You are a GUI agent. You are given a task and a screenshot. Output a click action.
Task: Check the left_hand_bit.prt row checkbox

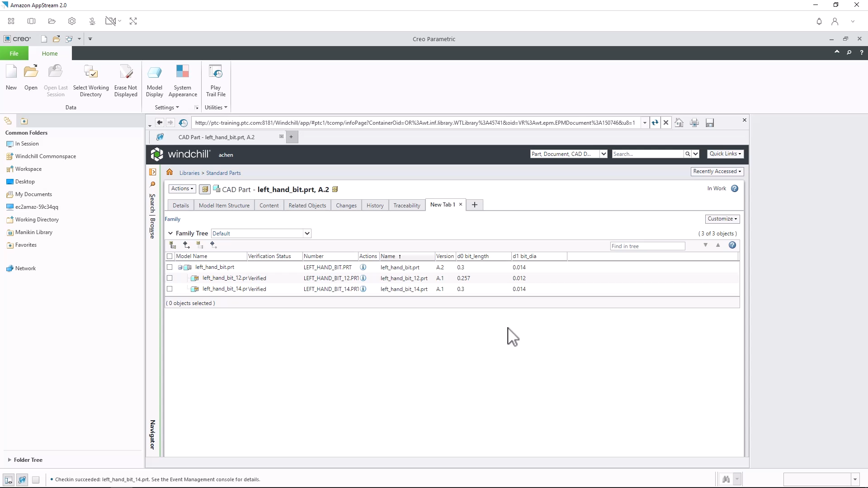tap(170, 267)
